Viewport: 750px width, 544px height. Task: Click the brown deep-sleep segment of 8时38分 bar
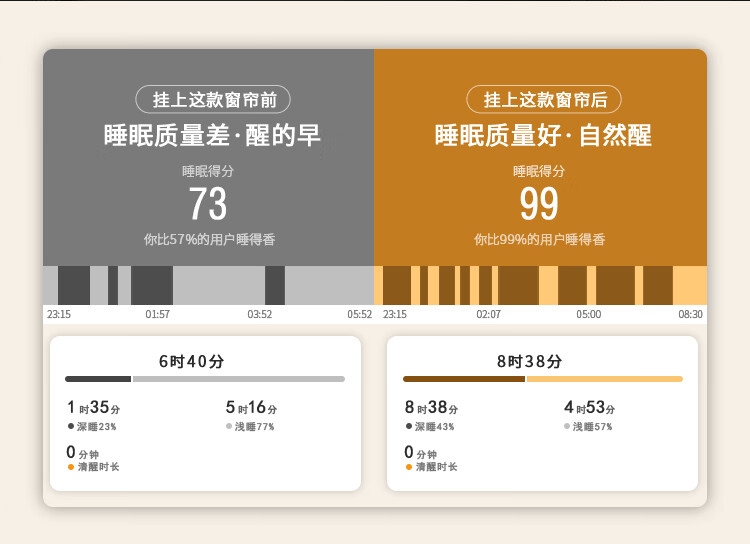pyautogui.click(x=464, y=379)
